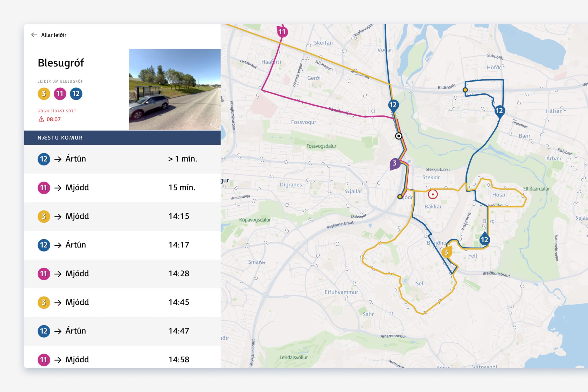This screenshot has height=392, width=588.
Task: Click route 12 badge in the > 1 mín. row
Action: [44, 159]
